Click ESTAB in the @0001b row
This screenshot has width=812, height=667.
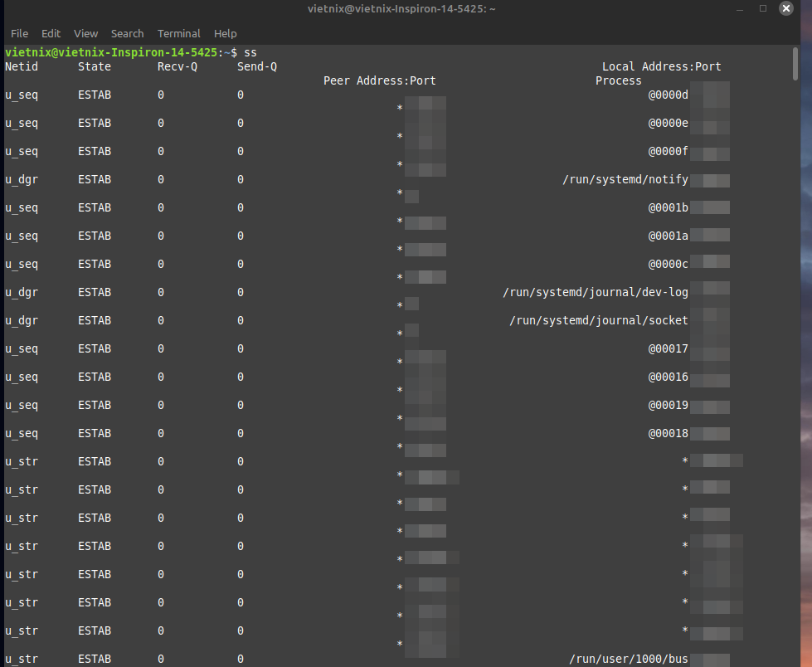(x=95, y=207)
